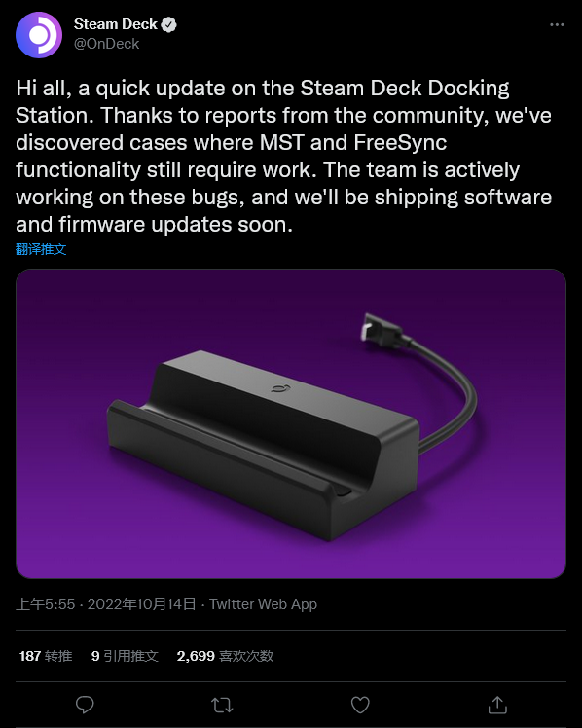This screenshot has height=728, width=582.
Task: Open the share tweet icon
Action: pyautogui.click(x=497, y=705)
